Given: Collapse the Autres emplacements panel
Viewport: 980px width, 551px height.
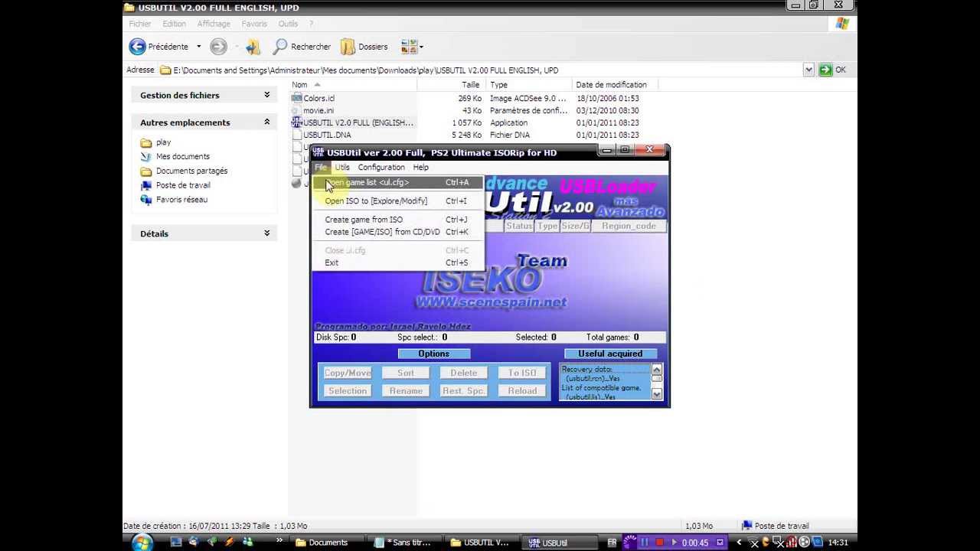Looking at the screenshot, I should [x=267, y=122].
